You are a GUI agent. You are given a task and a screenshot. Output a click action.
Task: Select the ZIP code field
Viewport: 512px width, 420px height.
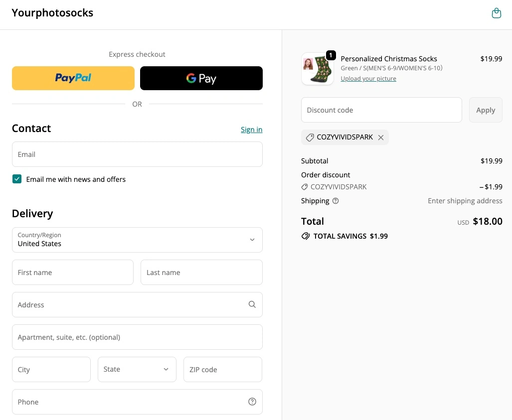click(222, 369)
